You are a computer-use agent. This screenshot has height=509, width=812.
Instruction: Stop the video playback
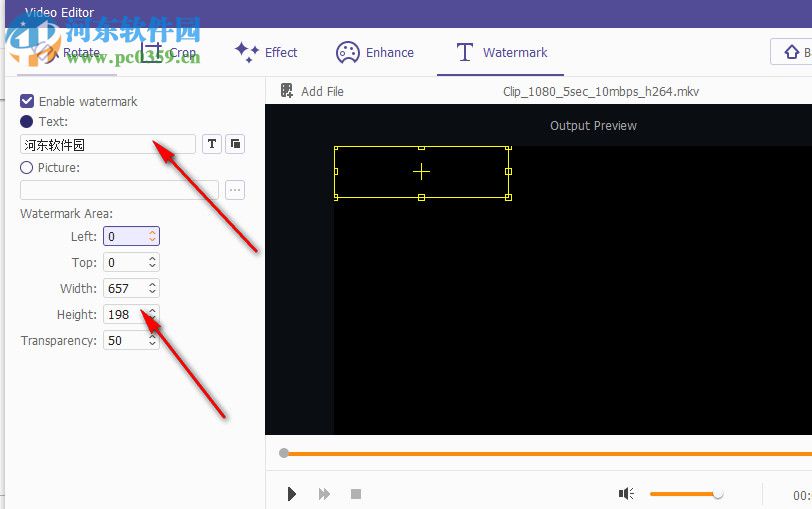point(356,494)
